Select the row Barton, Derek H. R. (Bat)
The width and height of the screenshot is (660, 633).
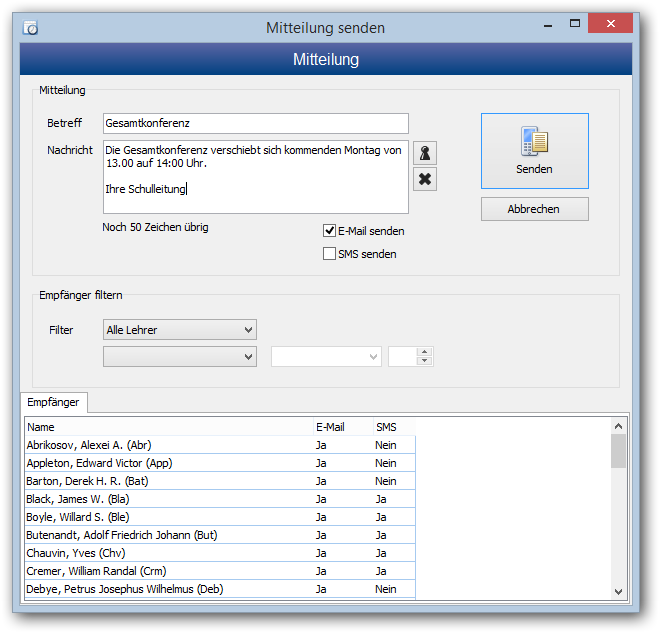tap(220, 481)
